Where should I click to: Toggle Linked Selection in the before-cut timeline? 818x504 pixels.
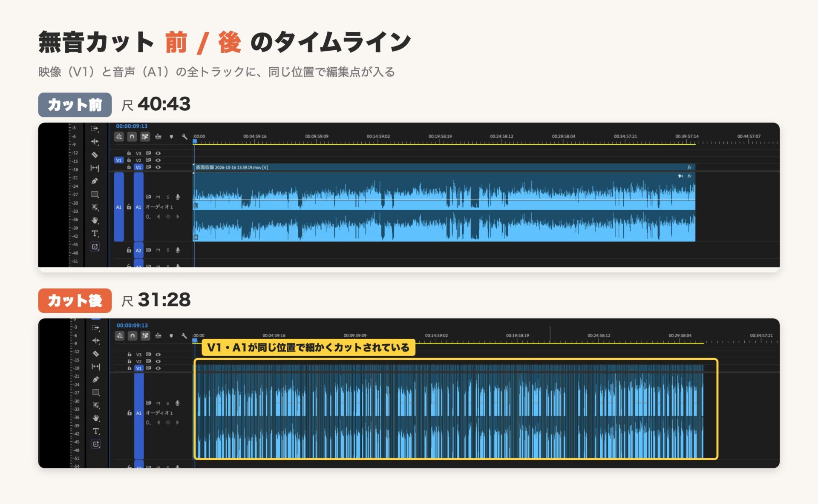click(145, 137)
